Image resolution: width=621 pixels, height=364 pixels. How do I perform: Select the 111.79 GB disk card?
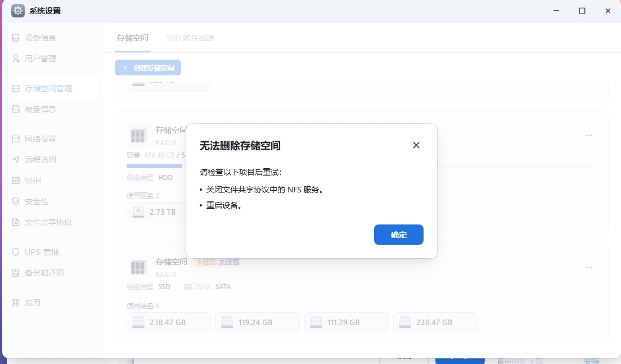tap(346, 322)
